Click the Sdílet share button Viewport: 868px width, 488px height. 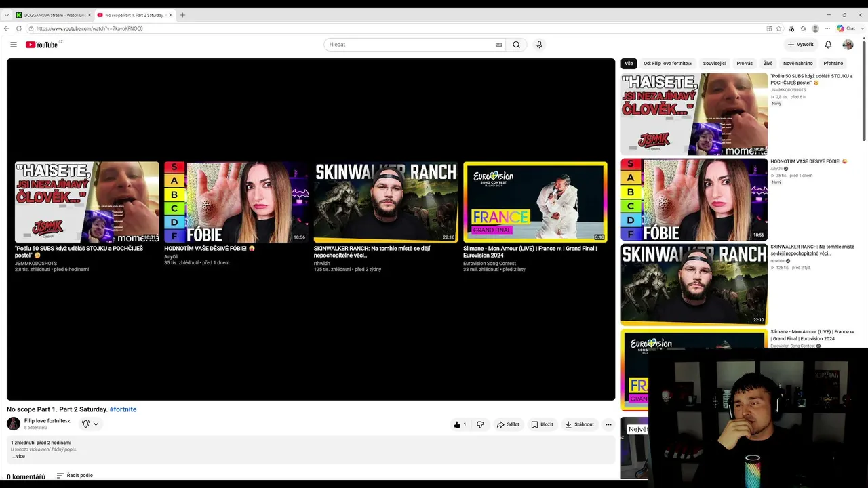tap(508, 424)
